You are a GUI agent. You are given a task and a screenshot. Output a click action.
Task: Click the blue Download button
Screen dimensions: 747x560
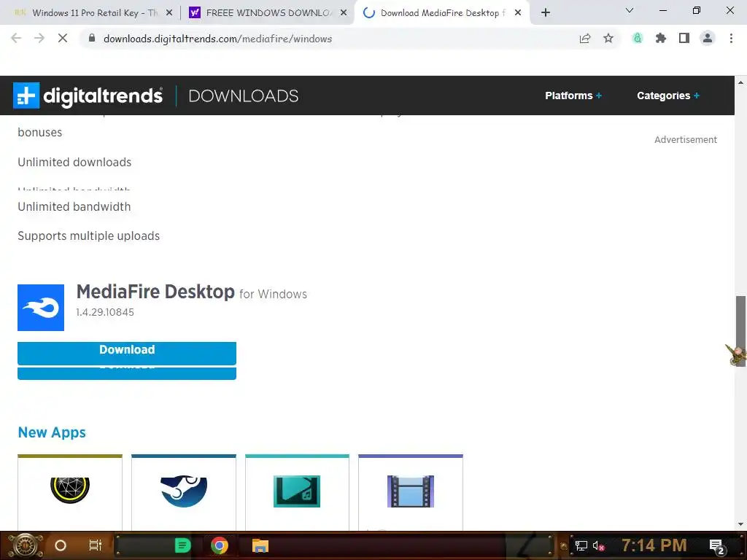[x=127, y=353]
